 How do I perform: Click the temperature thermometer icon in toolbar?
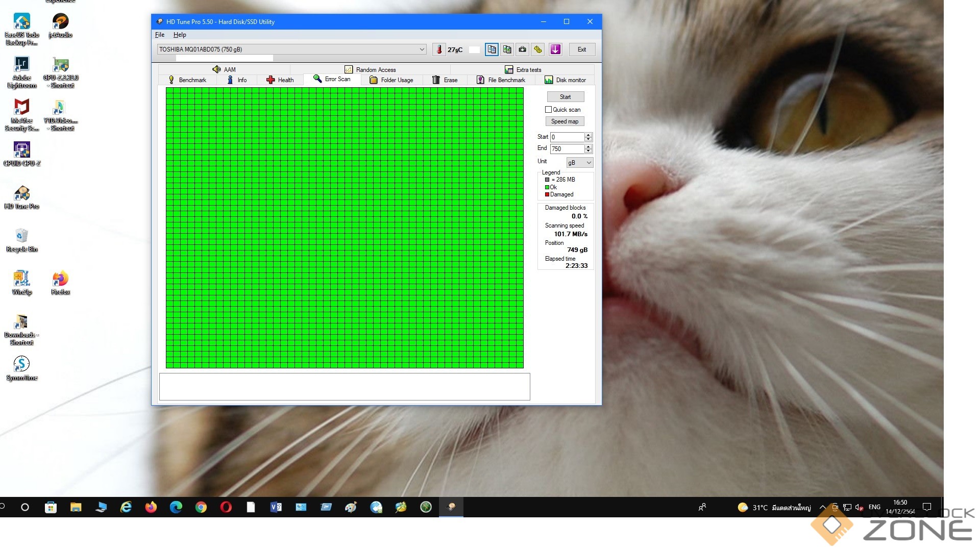pos(439,49)
